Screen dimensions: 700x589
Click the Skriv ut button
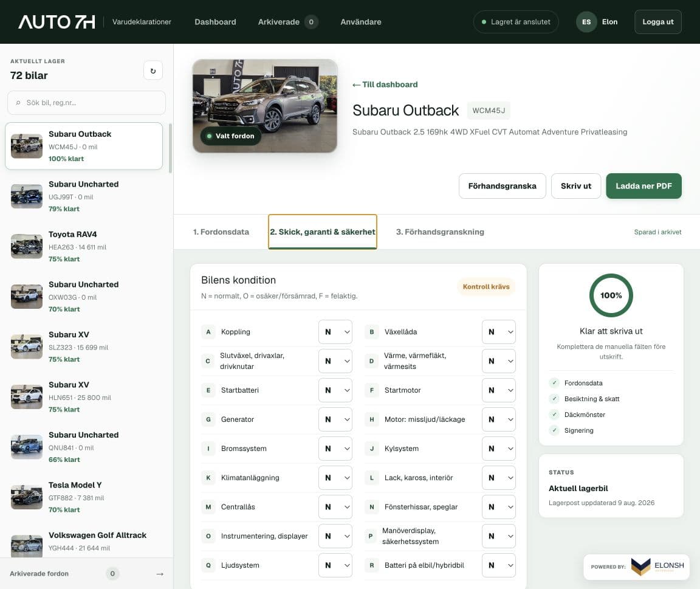click(x=576, y=186)
